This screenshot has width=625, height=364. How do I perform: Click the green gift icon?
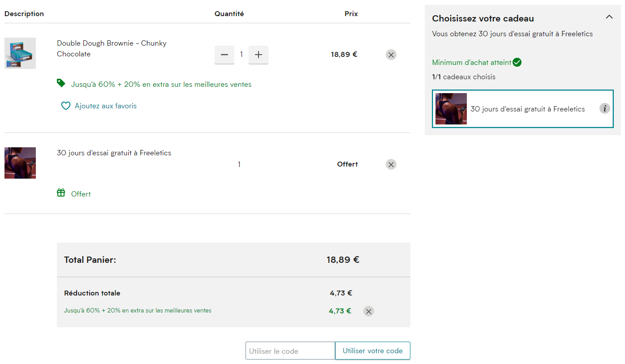tap(61, 193)
